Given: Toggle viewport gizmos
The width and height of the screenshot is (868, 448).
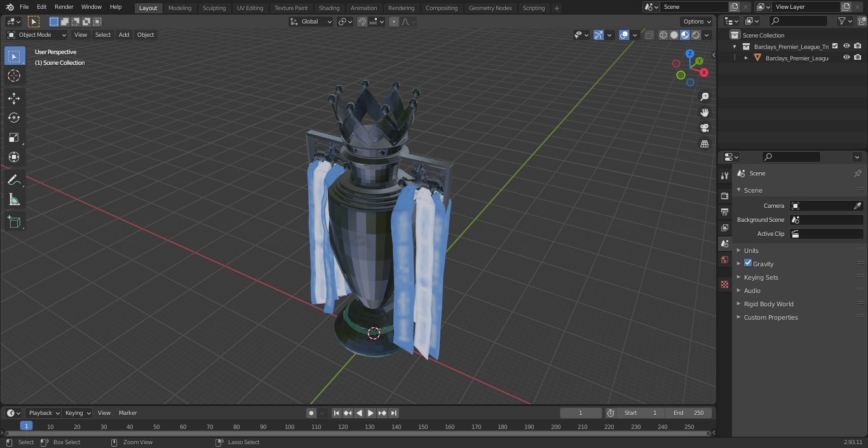Looking at the screenshot, I should point(599,35).
